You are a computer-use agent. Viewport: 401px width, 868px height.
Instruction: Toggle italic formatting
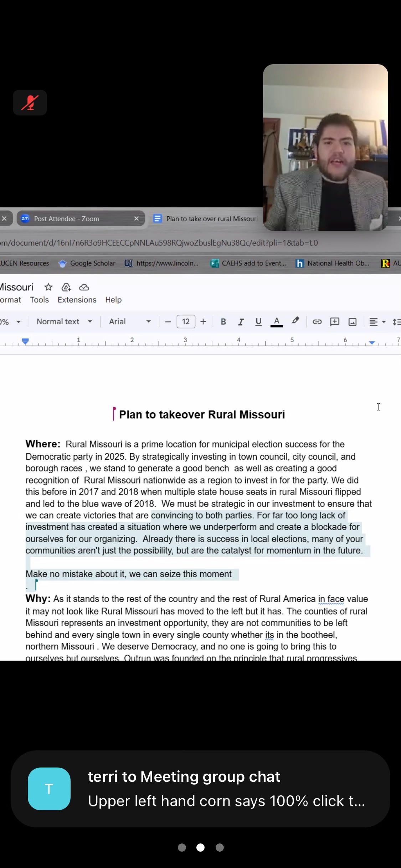click(x=241, y=322)
